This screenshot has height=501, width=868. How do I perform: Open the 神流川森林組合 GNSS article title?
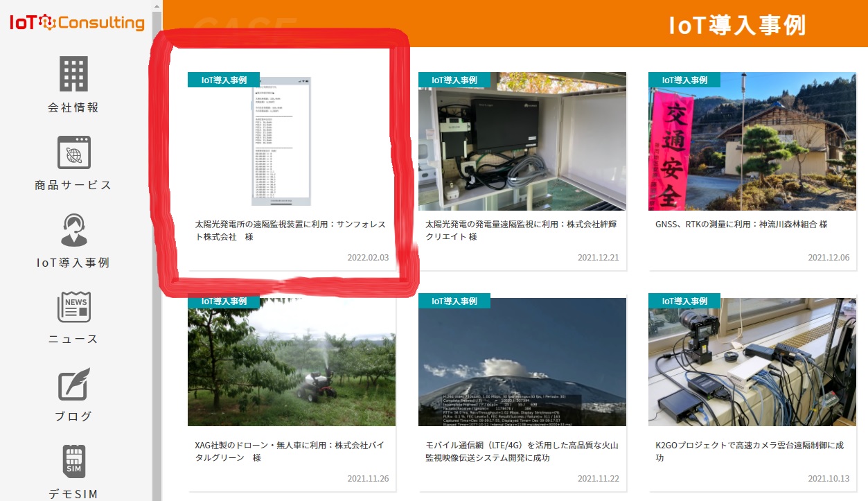(x=741, y=225)
